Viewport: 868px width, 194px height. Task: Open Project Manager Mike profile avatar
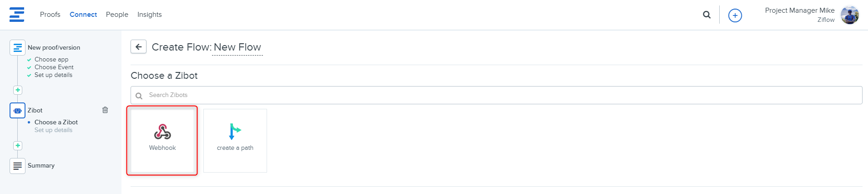pyautogui.click(x=849, y=15)
